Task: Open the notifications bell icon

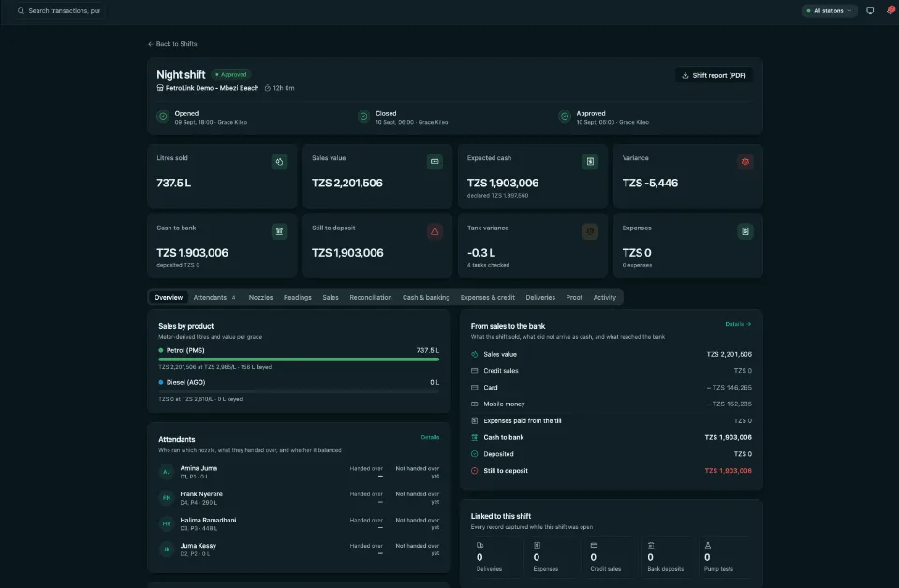Action: tap(891, 10)
